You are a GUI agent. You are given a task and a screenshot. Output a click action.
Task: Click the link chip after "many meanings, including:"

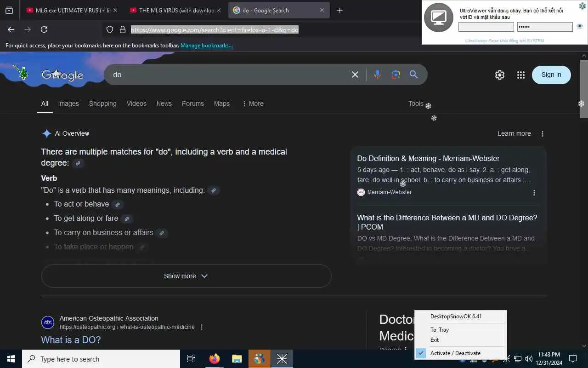tap(213, 190)
